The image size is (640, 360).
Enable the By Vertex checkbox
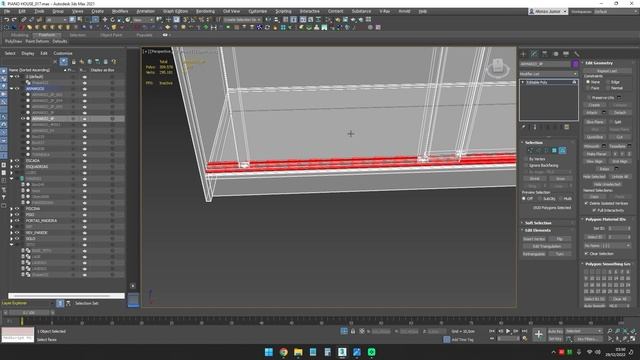(x=525, y=159)
